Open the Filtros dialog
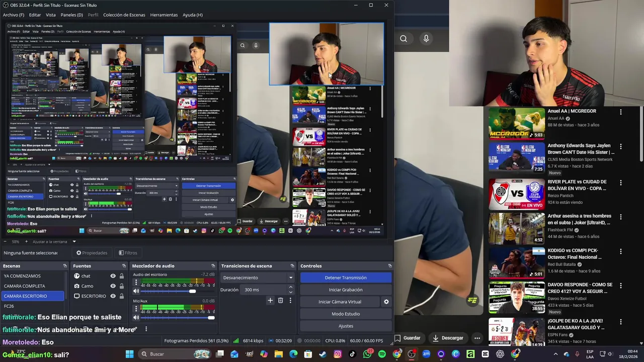 point(128,253)
